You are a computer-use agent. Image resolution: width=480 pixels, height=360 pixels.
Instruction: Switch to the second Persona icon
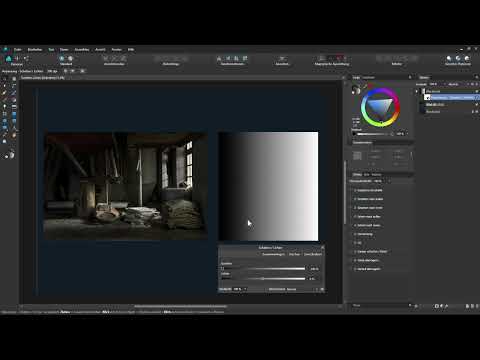point(17,58)
